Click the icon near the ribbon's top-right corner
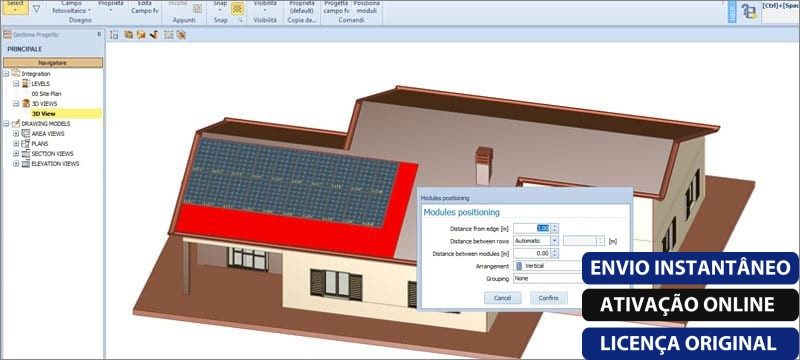This screenshot has height=360, width=800. pos(749,11)
